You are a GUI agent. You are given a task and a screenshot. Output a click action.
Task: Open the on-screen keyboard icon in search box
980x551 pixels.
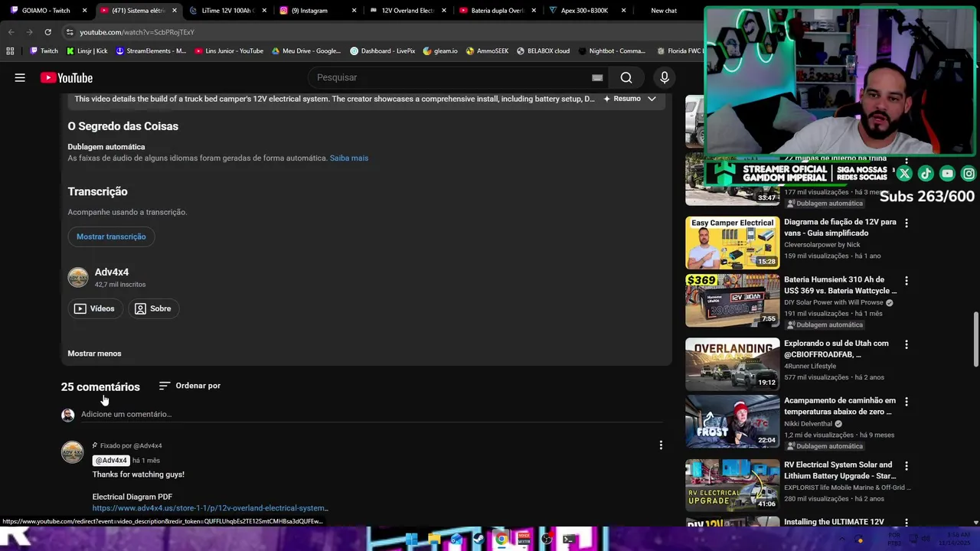coord(597,77)
